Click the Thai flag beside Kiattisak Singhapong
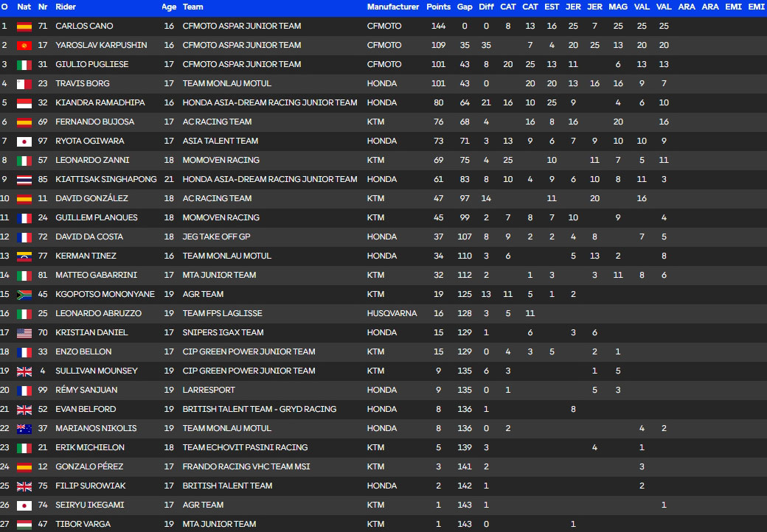This screenshot has width=767, height=532. pyautogui.click(x=24, y=180)
